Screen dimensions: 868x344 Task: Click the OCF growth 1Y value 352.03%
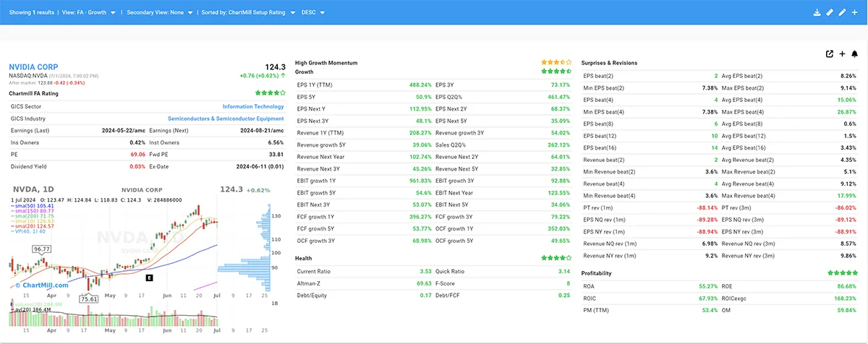(557, 228)
